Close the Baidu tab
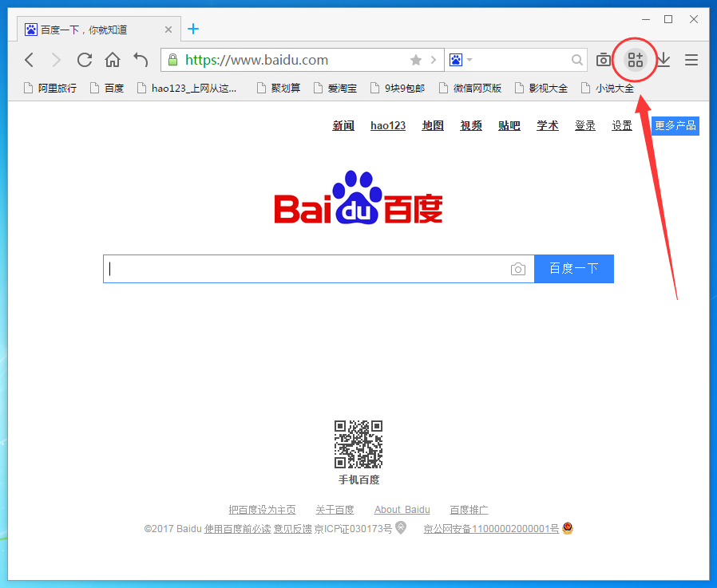The width and height of the screenshot is (717, 588). [168, 30]
